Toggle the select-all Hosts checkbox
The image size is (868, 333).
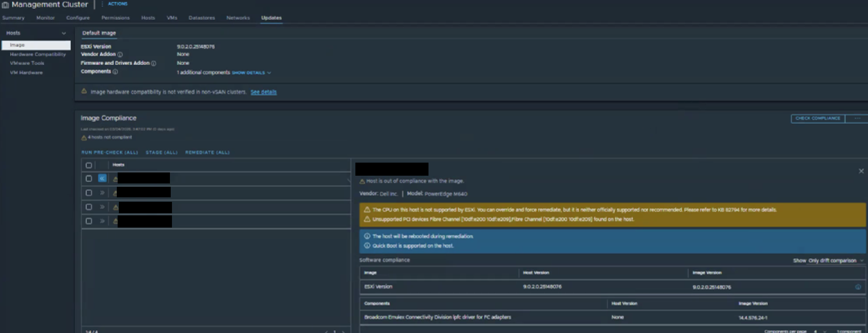point(89,165)
